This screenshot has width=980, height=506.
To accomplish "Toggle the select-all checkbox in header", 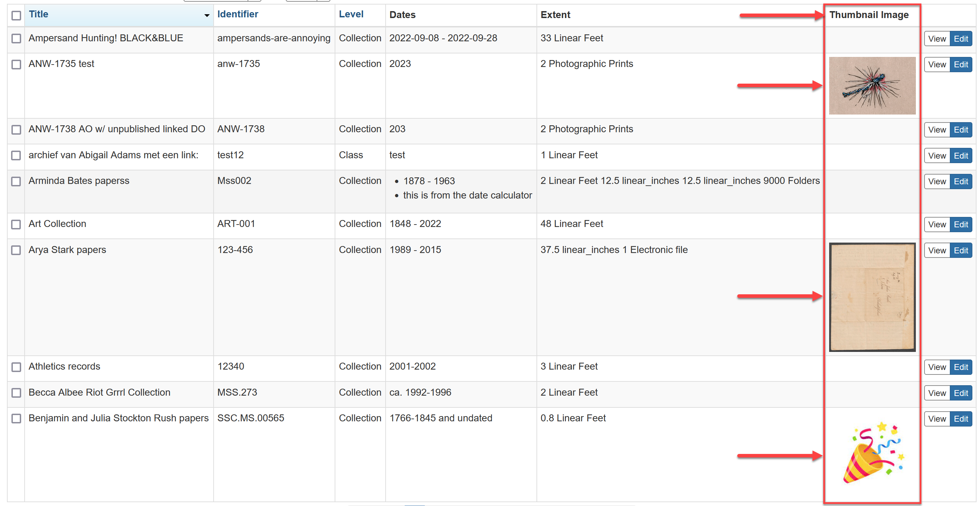I will [16, 15].
